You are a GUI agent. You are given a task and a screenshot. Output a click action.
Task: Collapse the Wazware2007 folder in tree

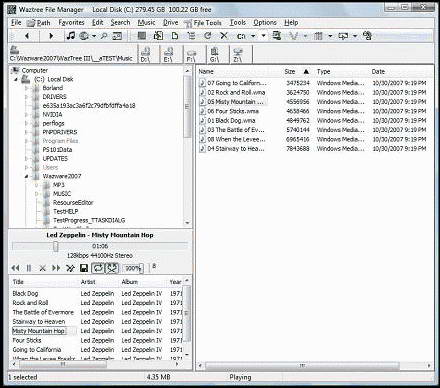pos(27,176)
